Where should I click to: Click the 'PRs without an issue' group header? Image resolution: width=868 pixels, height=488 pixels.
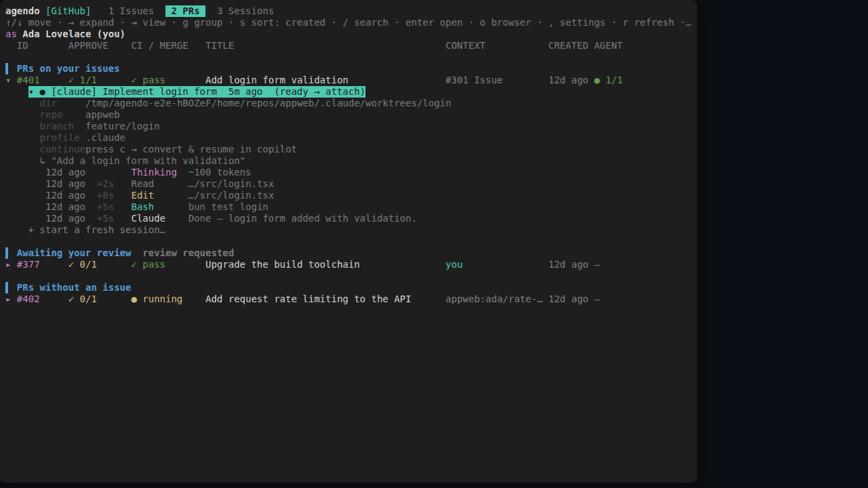pyautogui.click(x=74, y=287)
